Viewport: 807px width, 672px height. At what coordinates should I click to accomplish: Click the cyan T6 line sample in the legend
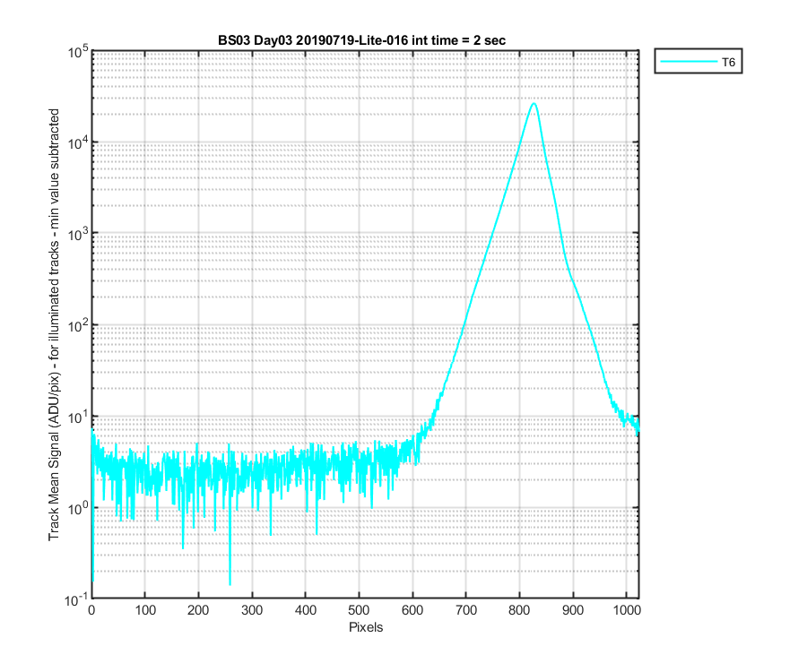pyautogui.click(x=689, y=62)
